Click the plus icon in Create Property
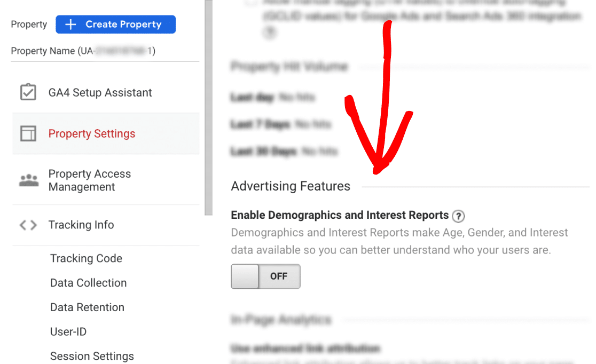596x364 pixels. tap(70, 25)
